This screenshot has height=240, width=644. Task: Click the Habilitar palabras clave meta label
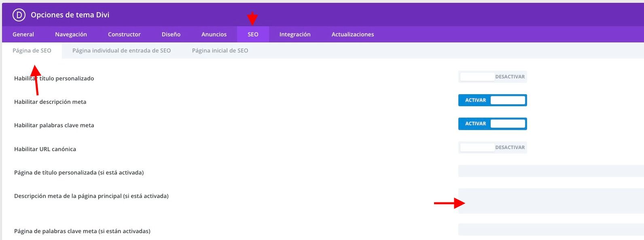[x=54, y=125]
